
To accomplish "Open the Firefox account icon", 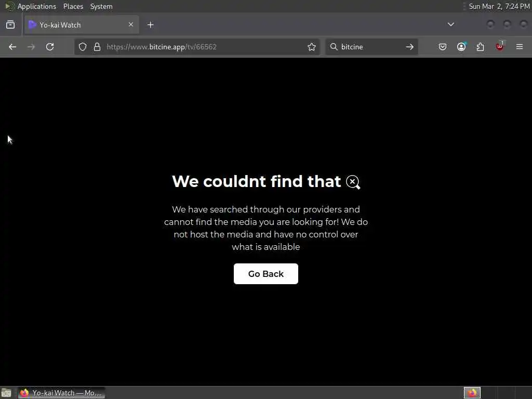I will pos(461,47).
